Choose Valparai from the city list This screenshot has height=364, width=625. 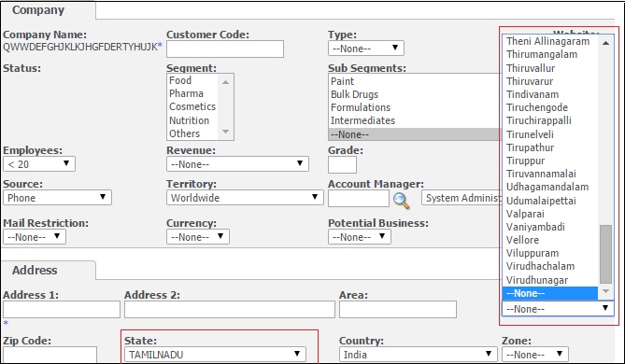point(550,214)
